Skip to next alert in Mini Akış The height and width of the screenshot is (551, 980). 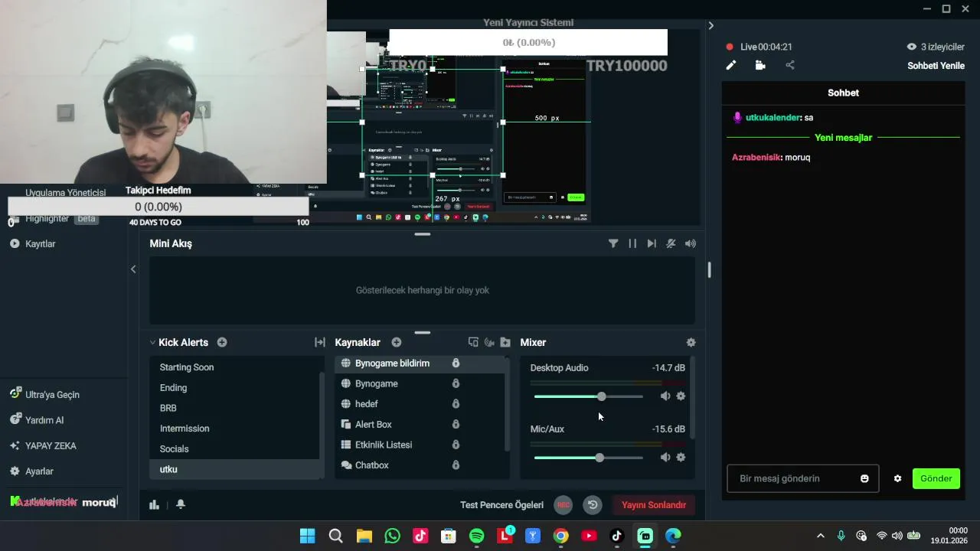point(652,243)
